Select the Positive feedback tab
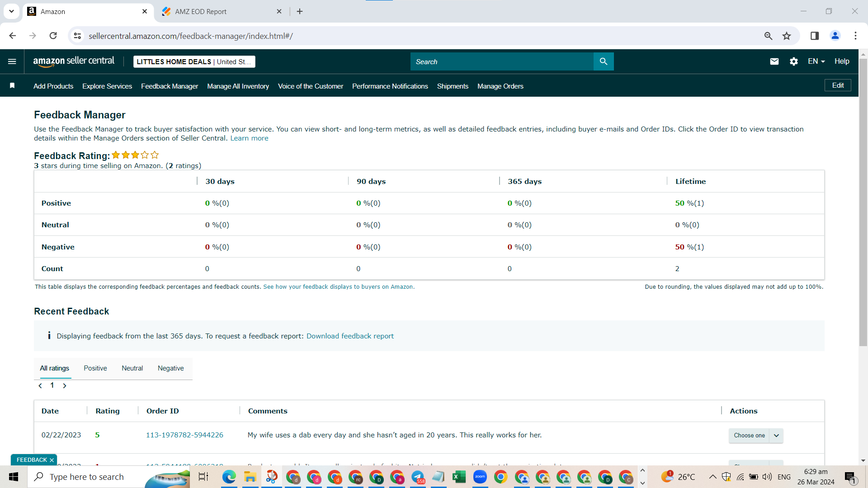The height and width of the screenshot is (488, 868). (95, 368)
